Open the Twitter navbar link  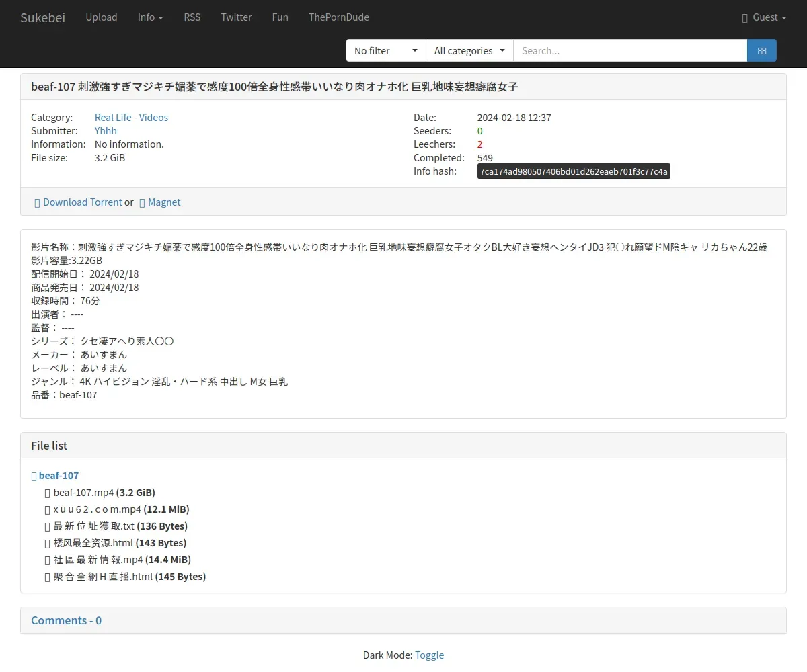coord(236,17)
